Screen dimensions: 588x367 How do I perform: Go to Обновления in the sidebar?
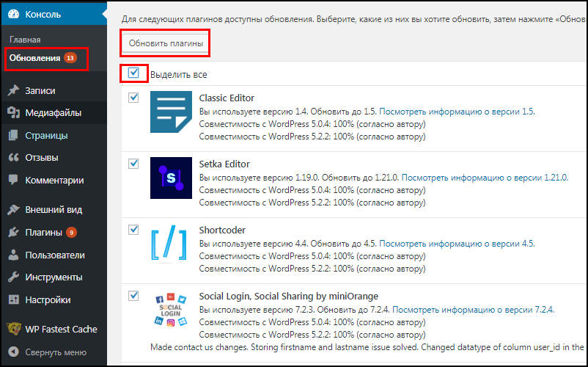tap(34, 57)
